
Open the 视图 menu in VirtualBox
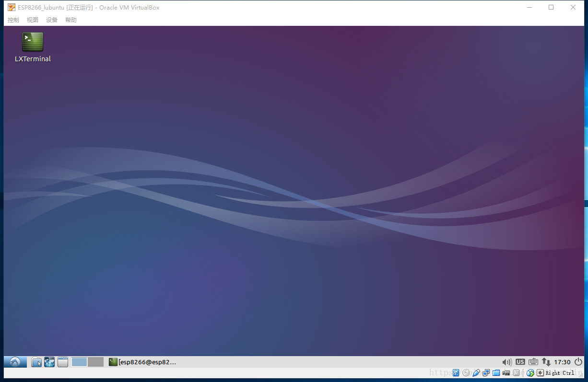(x=33, y=20)
